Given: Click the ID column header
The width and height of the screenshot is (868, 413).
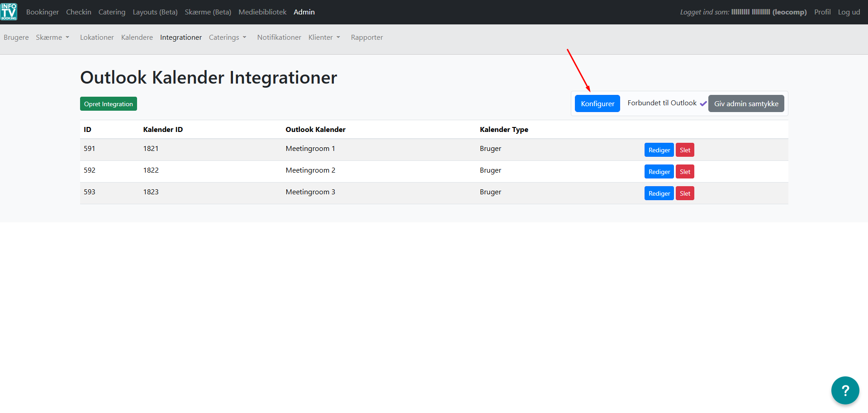Looking at the screenshot, I should (87, 130).
